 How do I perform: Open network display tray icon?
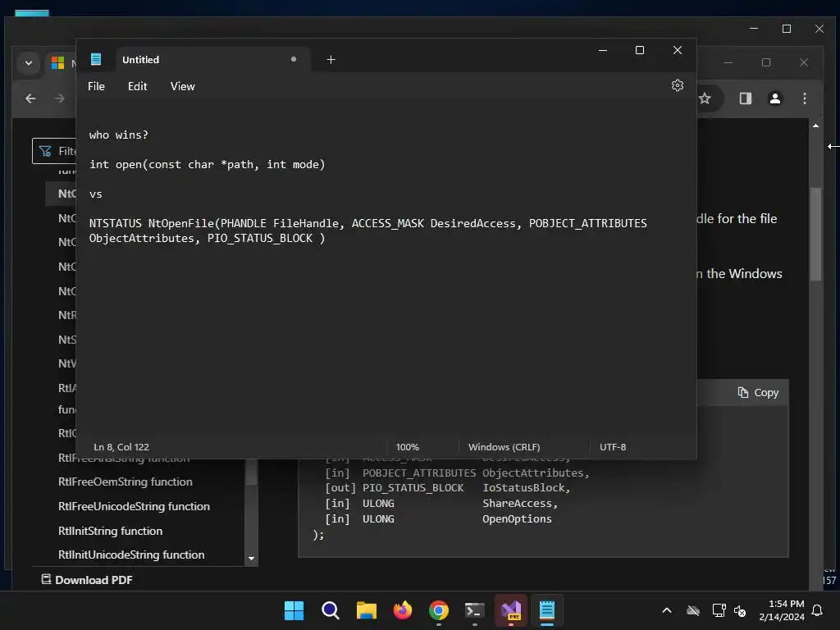point(719,610)
